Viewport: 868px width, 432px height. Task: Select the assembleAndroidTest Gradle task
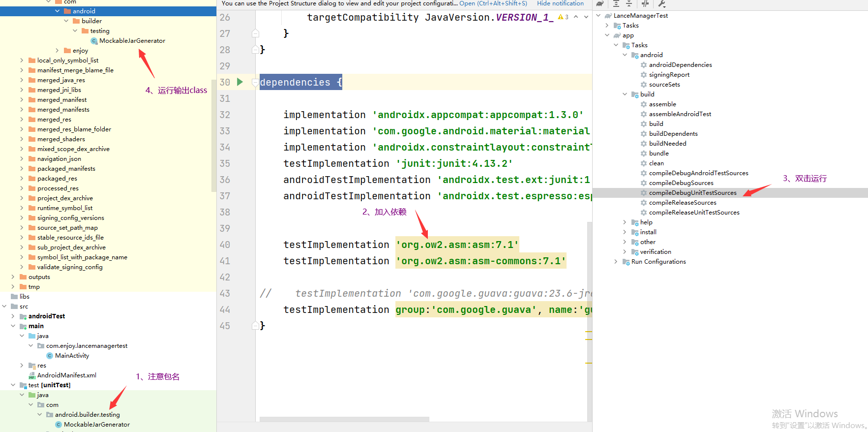click(x=680, y=114)
